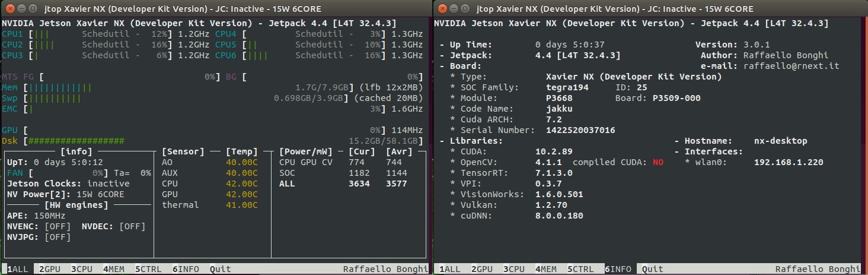Maximize the right jtop terminal window
Viewport: 868px width, 275px height.
[466, 9]
